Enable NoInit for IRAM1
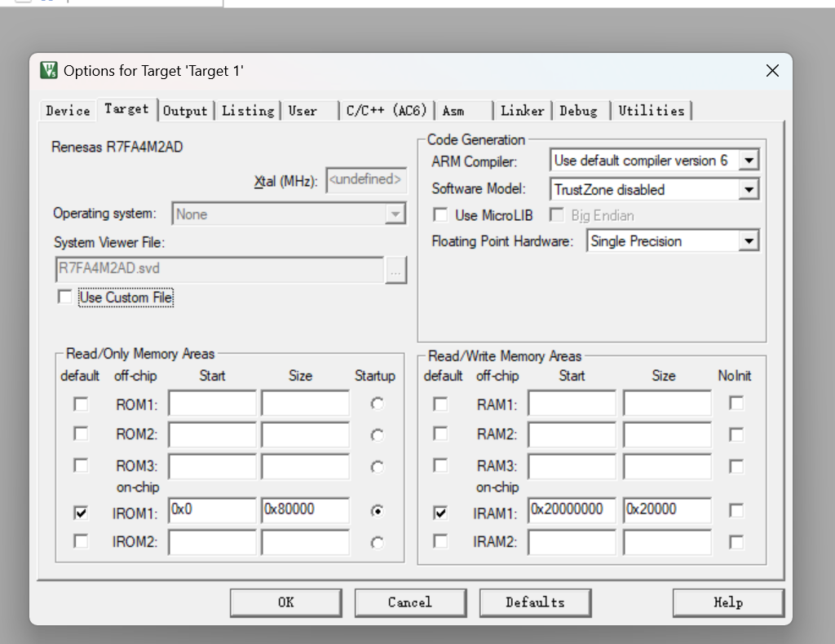The image size is (835, 644). 736,511
